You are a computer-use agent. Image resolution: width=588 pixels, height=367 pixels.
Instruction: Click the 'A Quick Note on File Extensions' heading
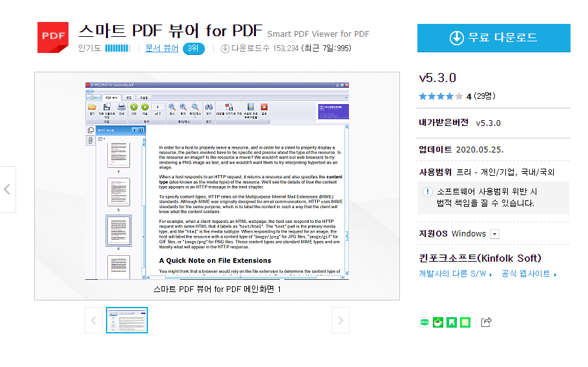[x=215, y=260]
